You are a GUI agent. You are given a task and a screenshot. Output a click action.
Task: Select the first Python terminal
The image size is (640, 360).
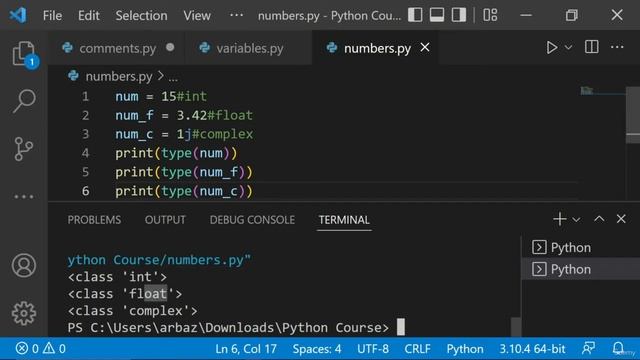(580, 247)
